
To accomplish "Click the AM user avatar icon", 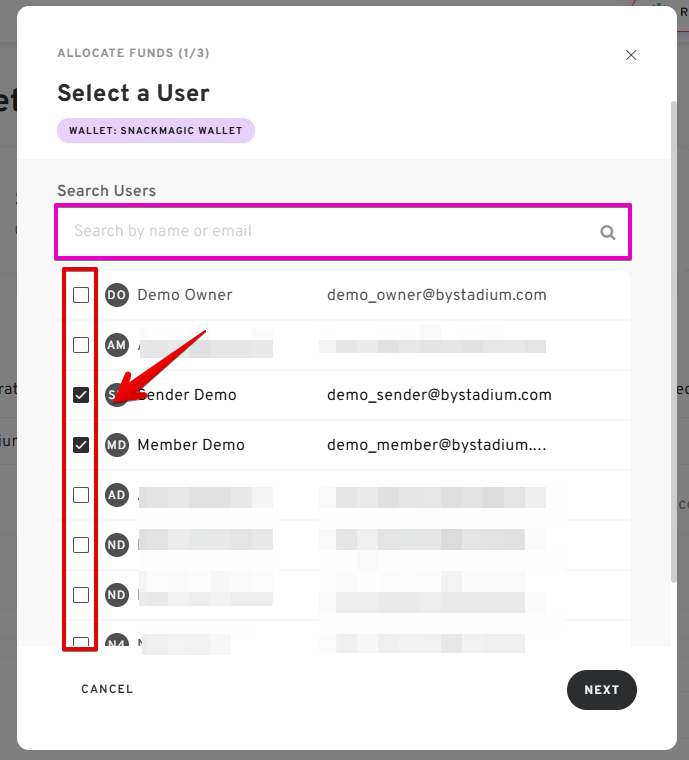I will 117,345.
